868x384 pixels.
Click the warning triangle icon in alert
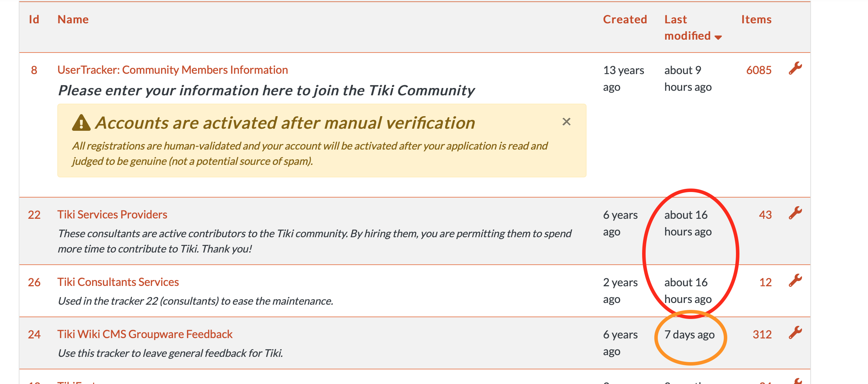pyautogui.click(x=81, y=123)
